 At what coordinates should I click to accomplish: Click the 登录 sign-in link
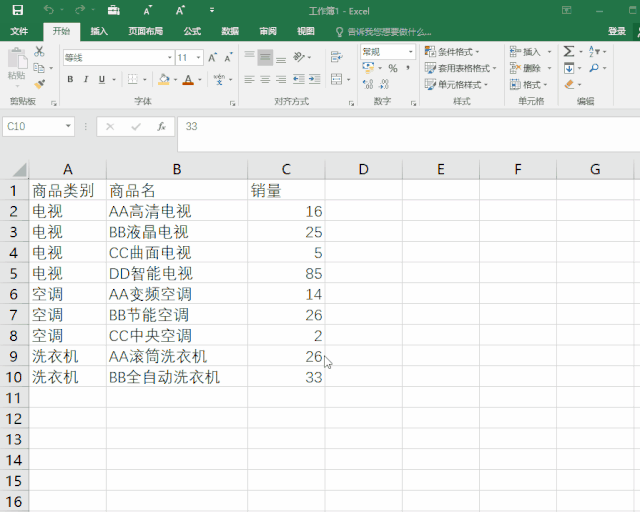click(x=617, y=31)
